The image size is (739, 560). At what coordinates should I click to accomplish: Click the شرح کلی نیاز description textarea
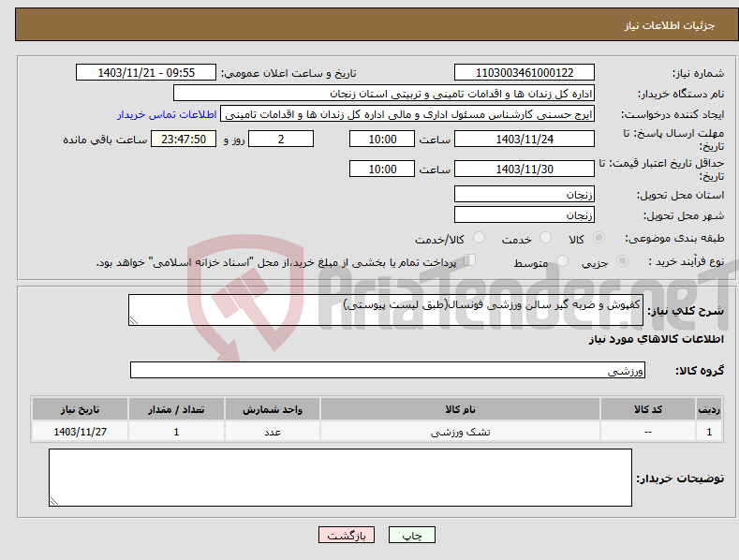386,310
